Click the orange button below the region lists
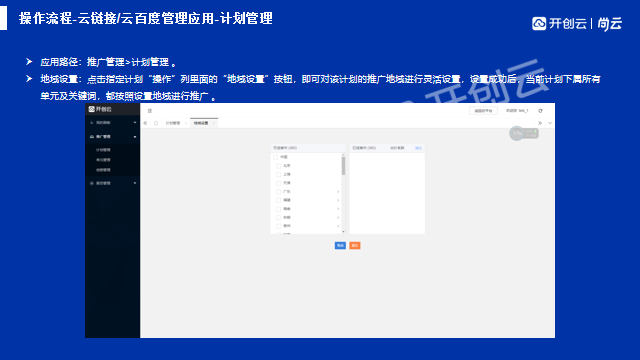 click(355, 245)
